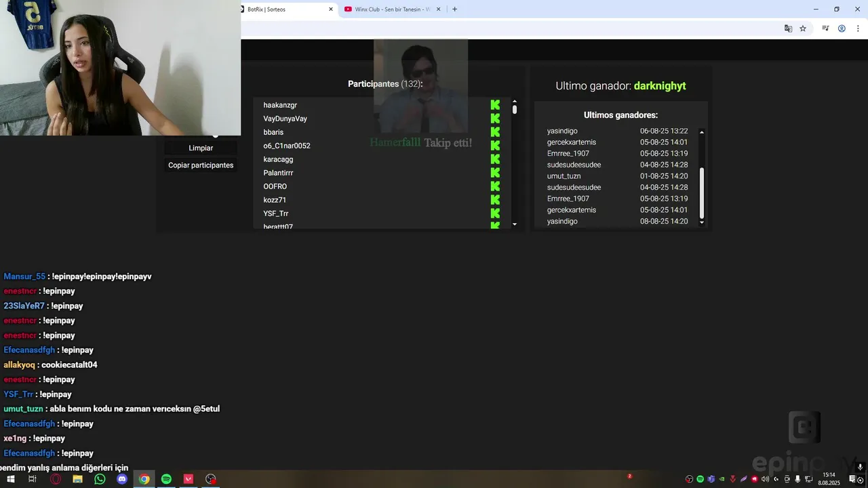Image resolution: width=868 pixels, height=488 pixels.
Task: Open the Chrome profile avatar icon
Action: [842, 28]
